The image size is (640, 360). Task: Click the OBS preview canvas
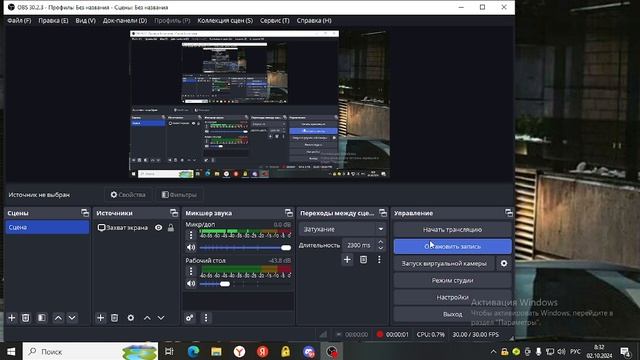(260, 104)
